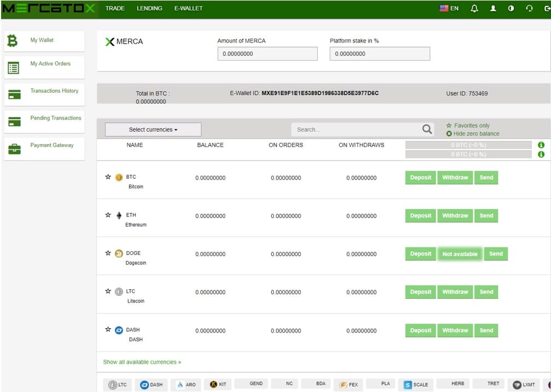Viewport: 551px width, 392px height.
Task: Click the Amount of MERCA field
Action: (x=267, y=54)
